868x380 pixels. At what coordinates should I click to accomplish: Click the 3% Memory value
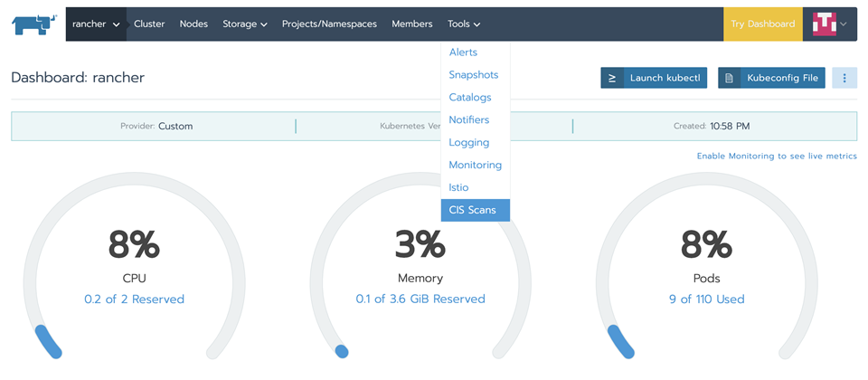(x=420, y=244)
